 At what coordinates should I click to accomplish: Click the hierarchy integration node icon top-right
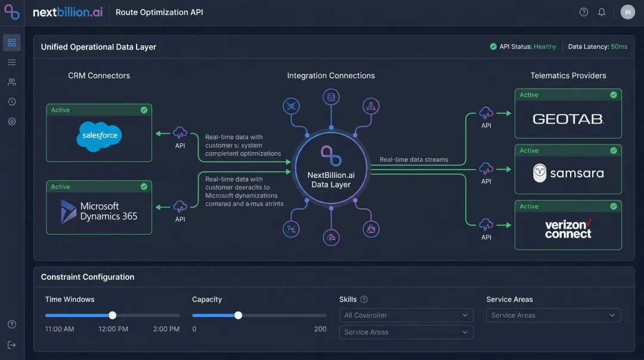[x=371, y=106]
